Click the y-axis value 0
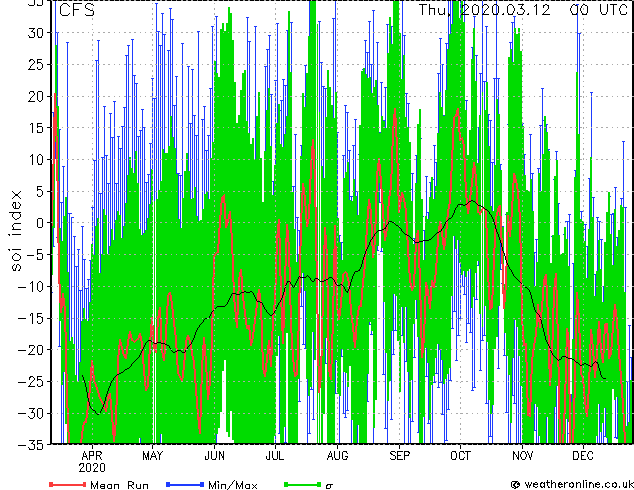This screenshot has height=490, width=634. (x=40, y=223)
